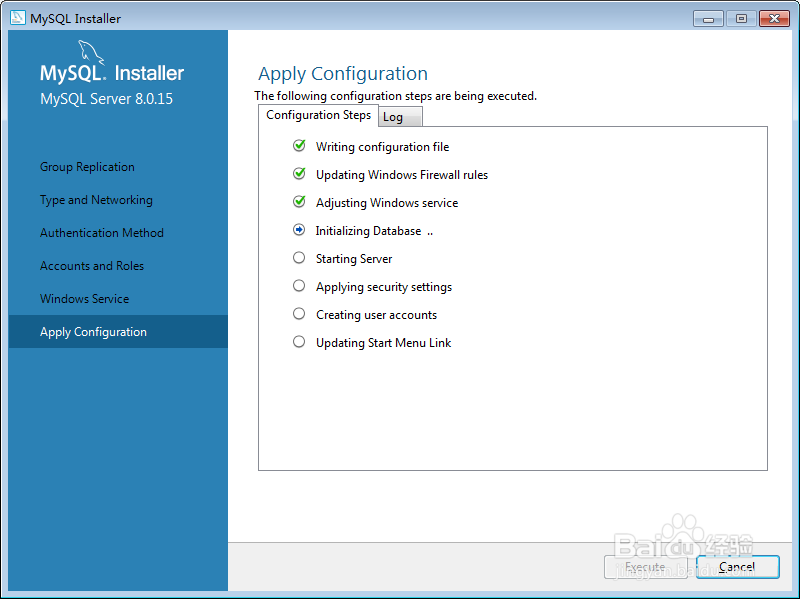800x599 pixels.
Task: Click the green checkmark beside Updating Windows Firewall rules
Action: point(299,174)
